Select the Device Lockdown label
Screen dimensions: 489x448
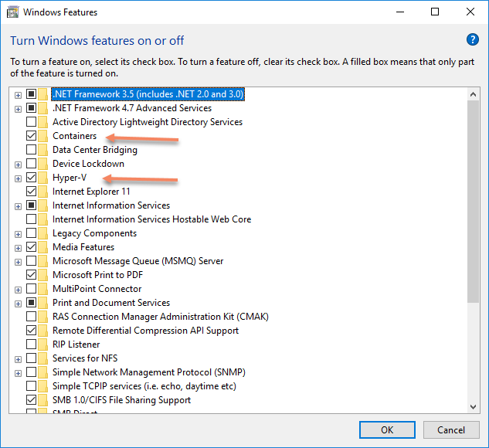[x=88, y=164]
